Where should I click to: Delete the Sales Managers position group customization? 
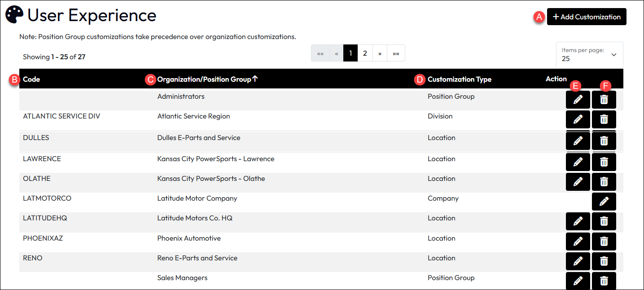coord(604,281)
